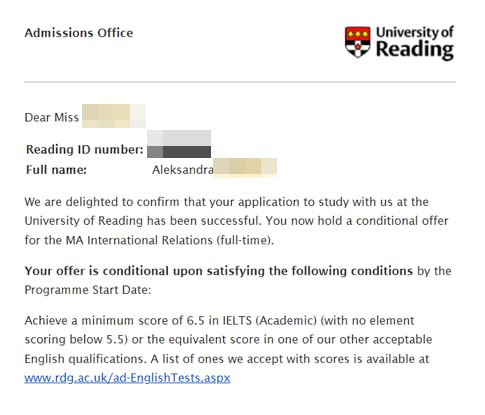Click the horizontal divider line below the header
Image resolution: width=485 pixels, height=415 pixels.
(x=240, y=82)
